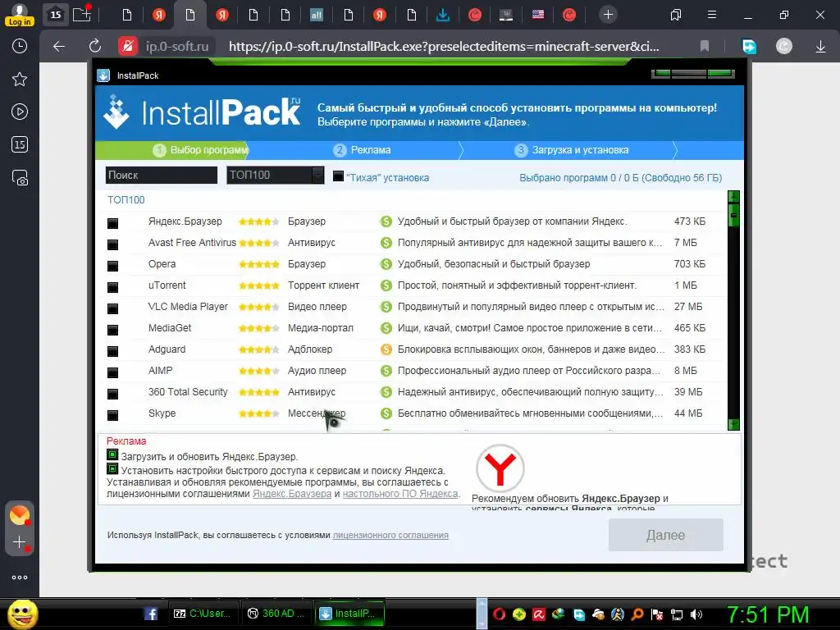Image resolution: width=840 pixels, height=630 pixels.
Task: Open Facebook shortcut on the taskbar
Action: click(x=151, y=614)
